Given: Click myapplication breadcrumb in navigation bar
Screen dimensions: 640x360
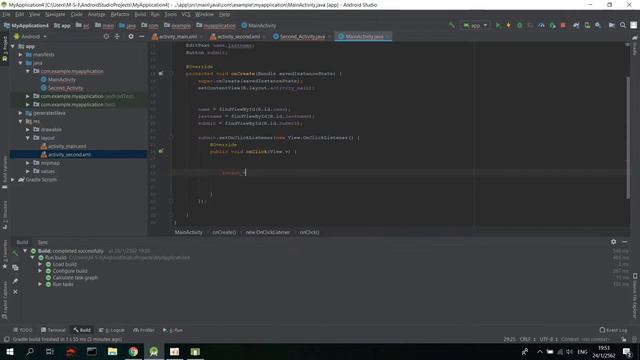Looking at the screenshot, I should pyautogui.click(x=216, y=25).
